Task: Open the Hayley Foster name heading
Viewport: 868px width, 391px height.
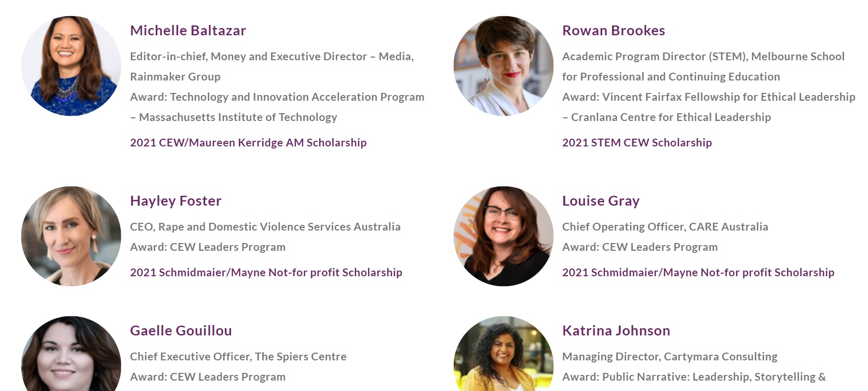Action: pos(175,201)
